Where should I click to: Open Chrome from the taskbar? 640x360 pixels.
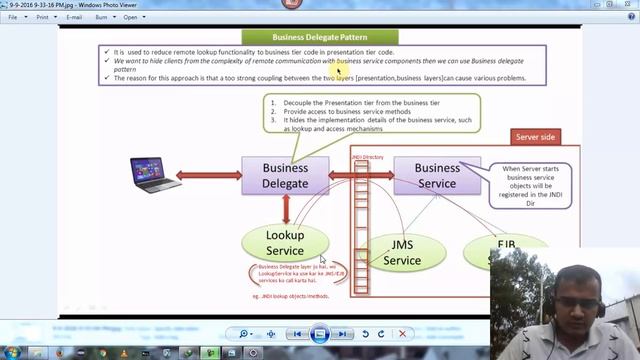point(102,353)
